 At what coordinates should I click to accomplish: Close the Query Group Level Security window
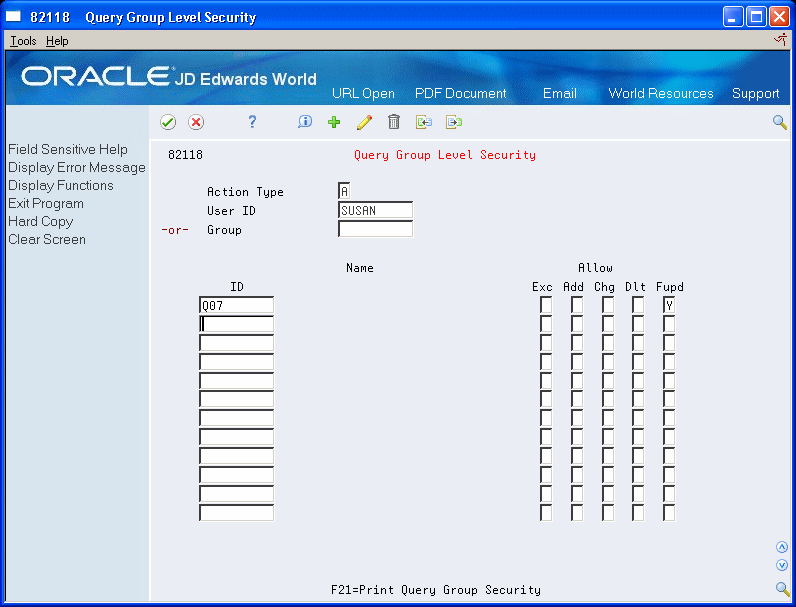(779, 17)
